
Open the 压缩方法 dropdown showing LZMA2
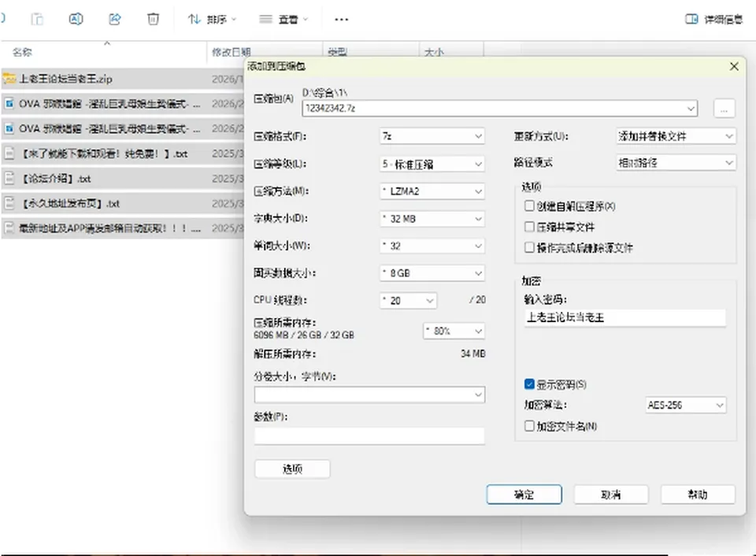click(432, 191)
